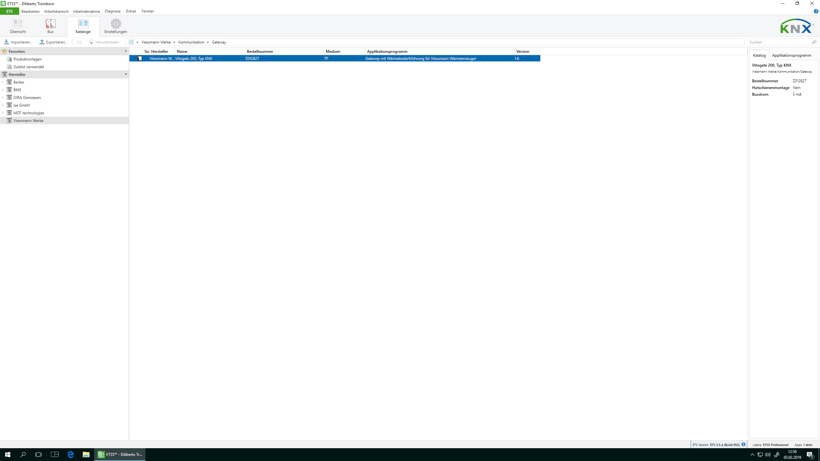Open the Bearbeiten menu
820x461 pixels.
tap(30, 11)
